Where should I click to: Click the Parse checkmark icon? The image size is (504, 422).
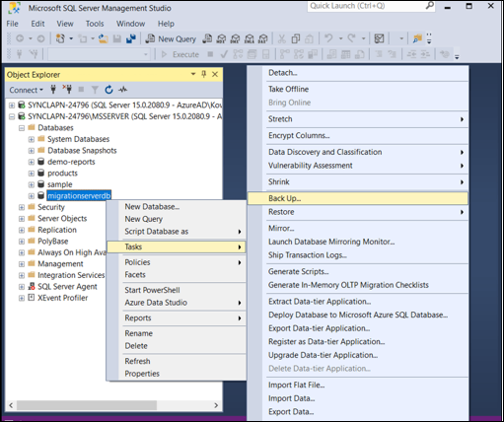pos(224,54)
